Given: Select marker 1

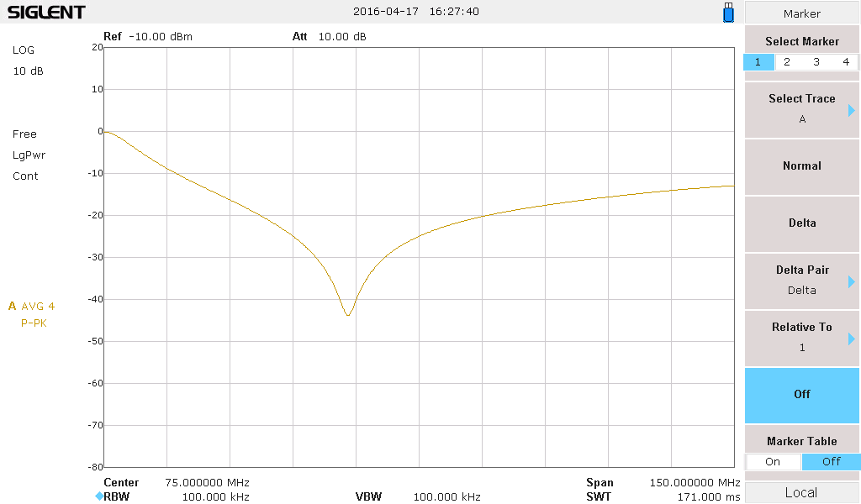Looking at the screenshot, I should [x=758, y=62].
